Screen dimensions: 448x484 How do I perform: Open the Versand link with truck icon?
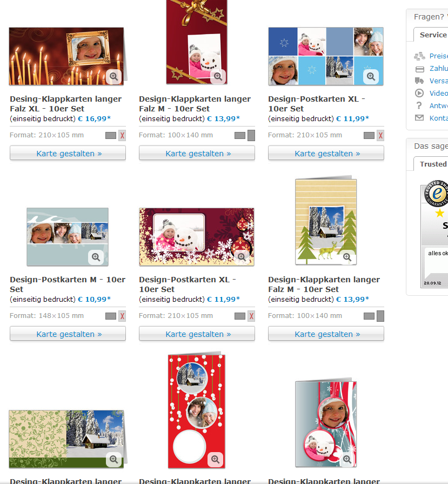click(438, 81)
